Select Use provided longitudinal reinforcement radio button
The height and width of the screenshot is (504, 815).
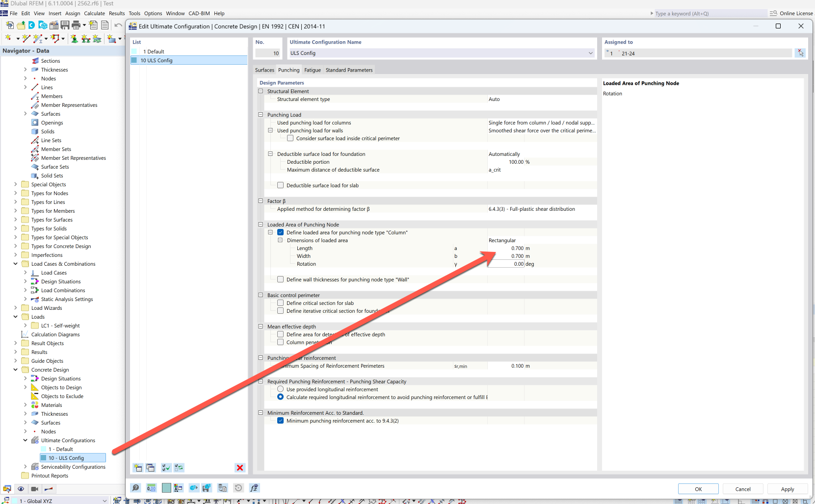tap(281, 389)
